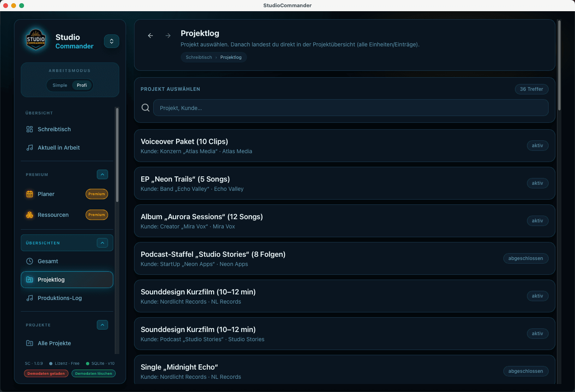Open the Produktions-Log music icon
This screenshot has width=575, height=392.
(x=29, y=298)
